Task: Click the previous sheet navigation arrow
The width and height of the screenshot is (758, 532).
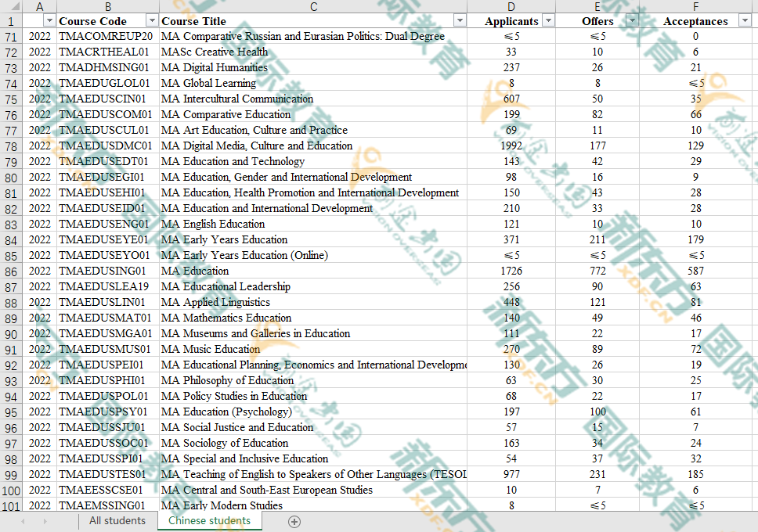Action: coord(23,522)
